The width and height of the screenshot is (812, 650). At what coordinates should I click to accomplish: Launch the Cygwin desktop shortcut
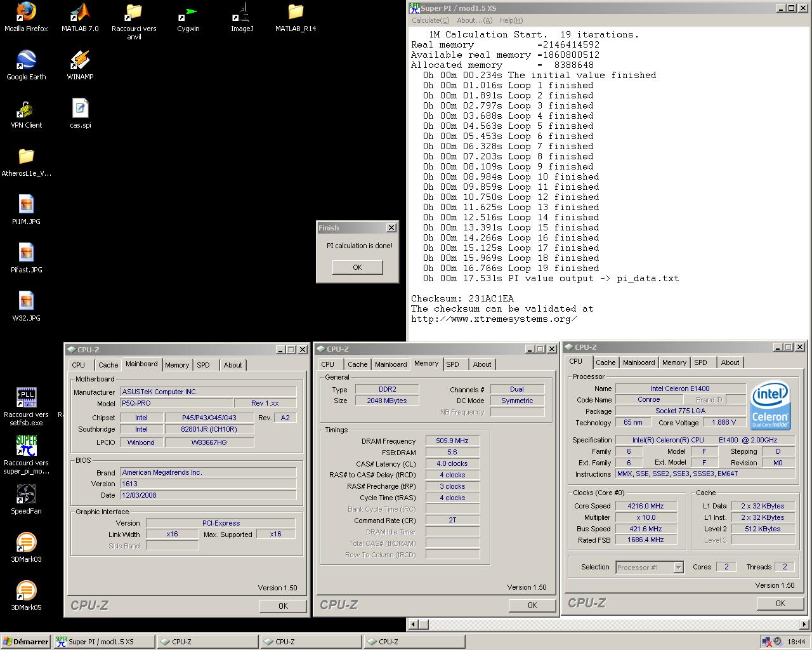188,17
